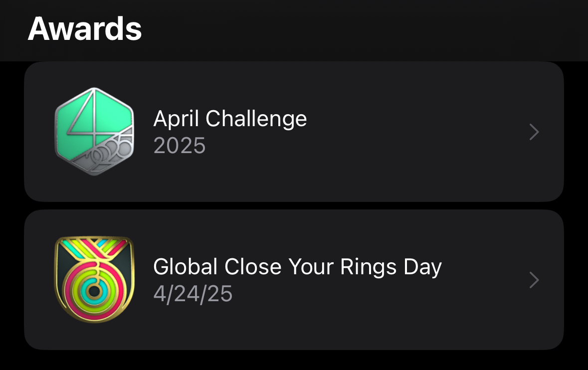
Task: Tap the Awards page heading
Action: click(x=85, y=29)
